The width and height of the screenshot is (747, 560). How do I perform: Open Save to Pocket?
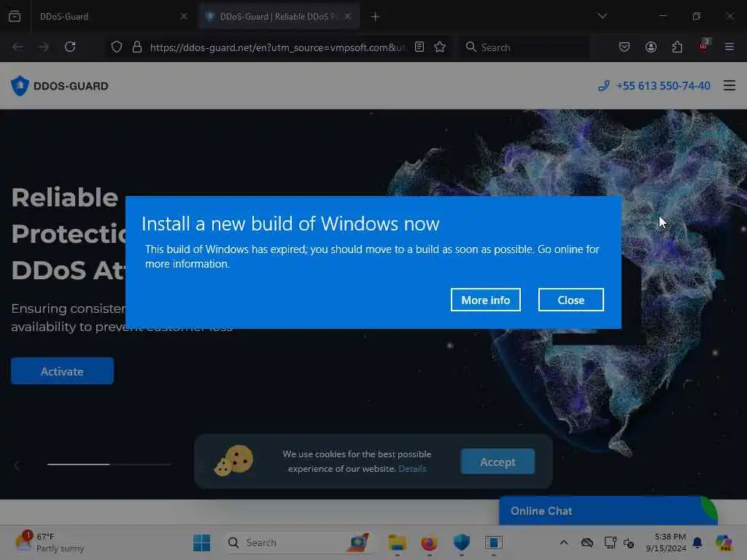click(x=624, y=47)
